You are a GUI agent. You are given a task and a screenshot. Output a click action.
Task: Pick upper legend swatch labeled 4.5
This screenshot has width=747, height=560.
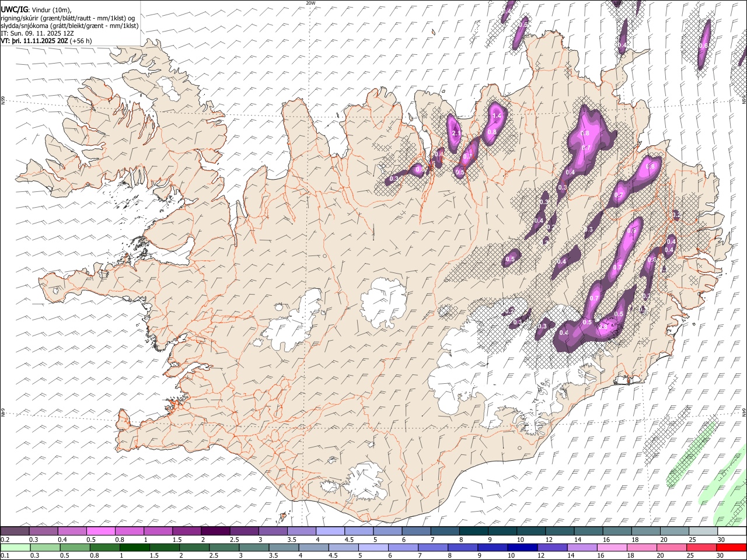[358, 531]
